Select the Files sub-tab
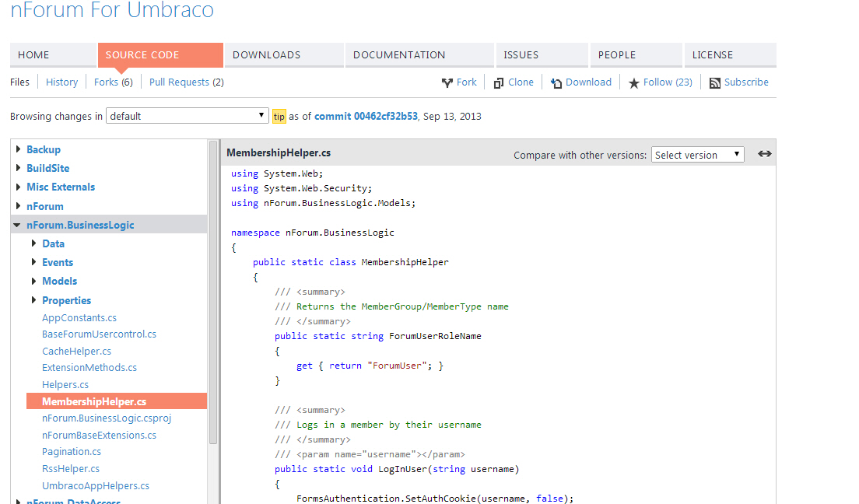 [19, 82]
